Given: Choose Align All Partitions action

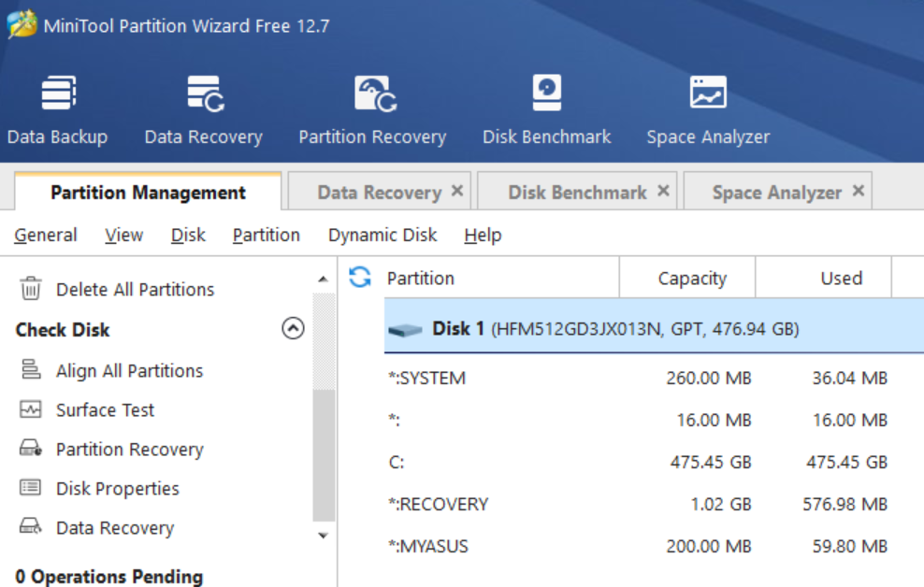Looking at the screenshot, I should 130,370.
